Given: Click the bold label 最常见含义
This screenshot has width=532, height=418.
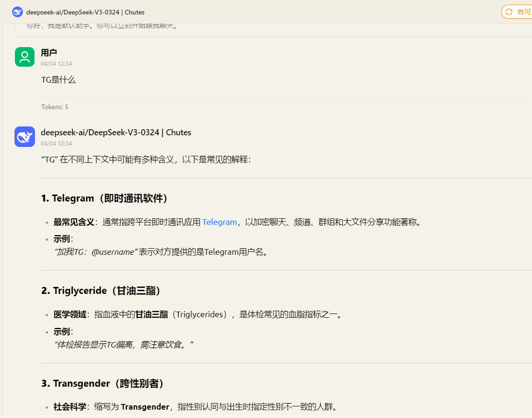Looking at the screenshot, I should (74, 222).
